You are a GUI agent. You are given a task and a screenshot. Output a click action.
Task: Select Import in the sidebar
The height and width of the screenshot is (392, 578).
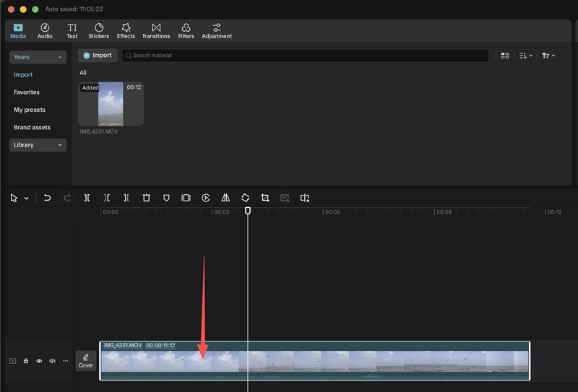click(23, 75)
